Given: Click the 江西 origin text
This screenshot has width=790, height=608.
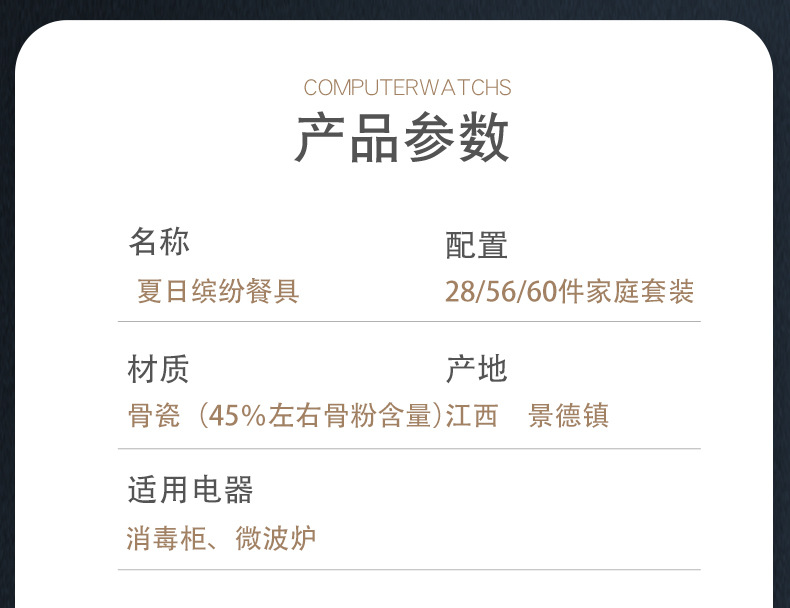Looking at the screenshot, I should tap(472, 415).
